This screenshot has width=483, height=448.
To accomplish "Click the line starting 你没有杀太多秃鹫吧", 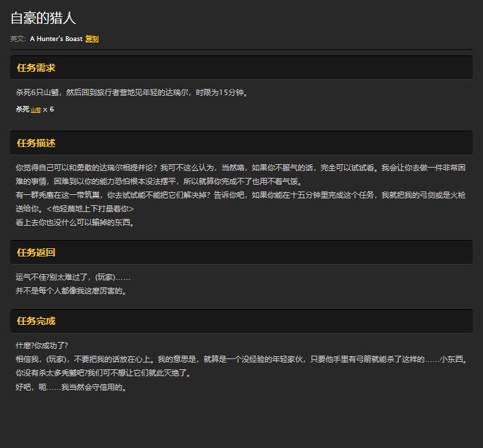I will [103, 373].
